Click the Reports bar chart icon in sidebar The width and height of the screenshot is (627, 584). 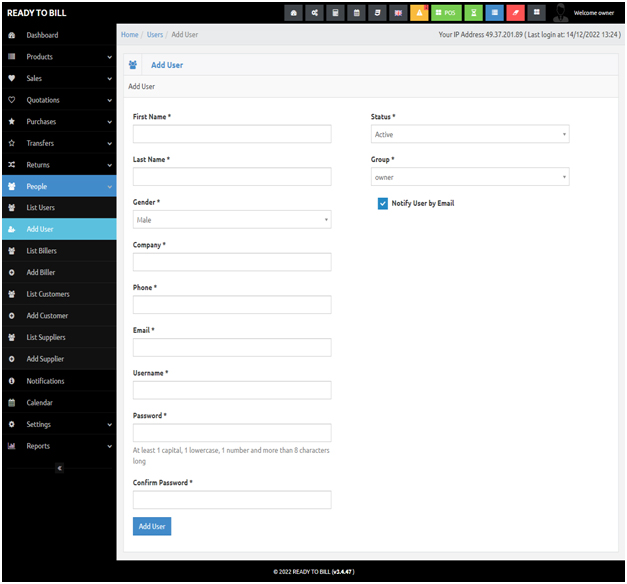pyautogui.click(x=12, y=446)
